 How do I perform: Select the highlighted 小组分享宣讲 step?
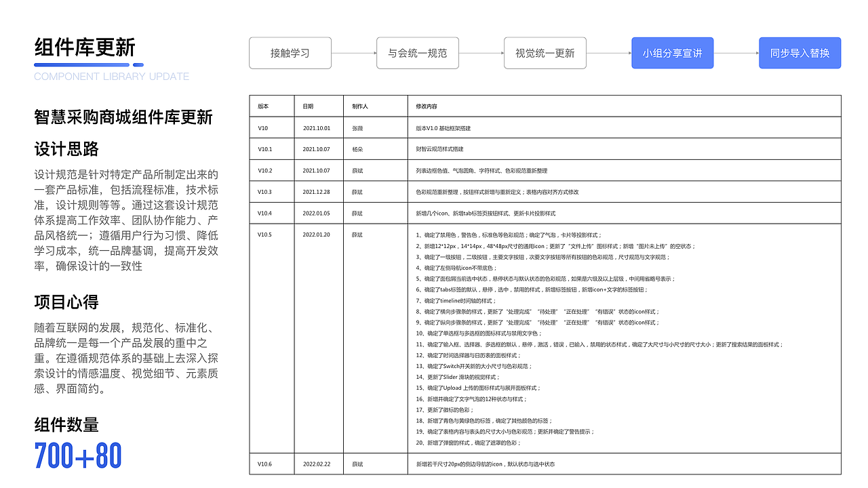(673, 53)
